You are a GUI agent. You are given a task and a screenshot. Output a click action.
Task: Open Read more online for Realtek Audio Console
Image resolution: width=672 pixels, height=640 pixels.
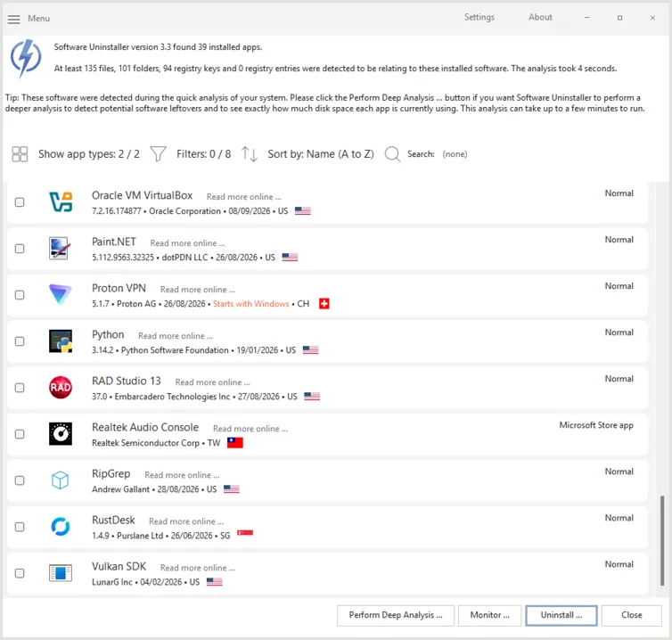tap(250, 429)
